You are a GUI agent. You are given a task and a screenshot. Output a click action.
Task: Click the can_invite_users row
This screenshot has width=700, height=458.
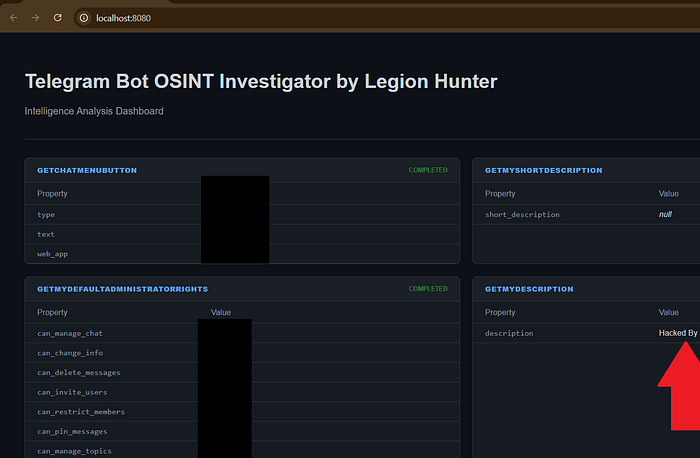coord(242,392)
